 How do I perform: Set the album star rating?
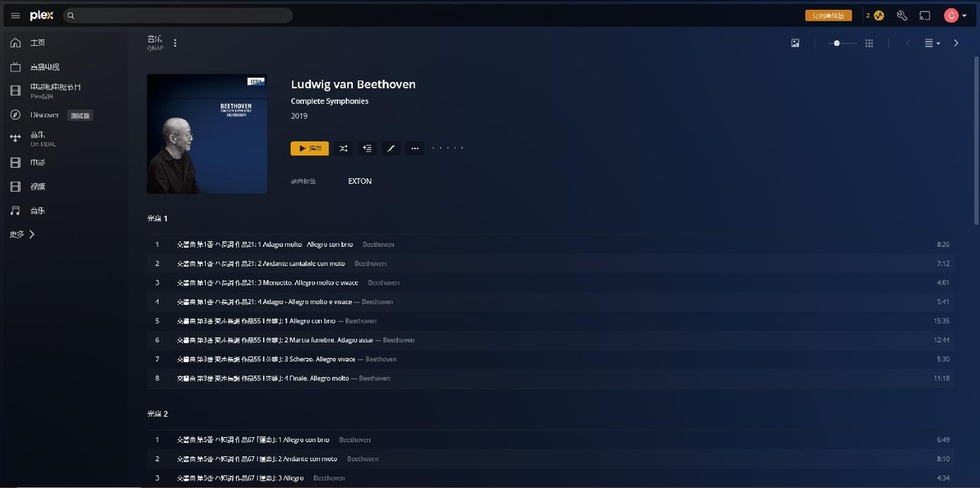pyautogui.click(x=448, y=149)
